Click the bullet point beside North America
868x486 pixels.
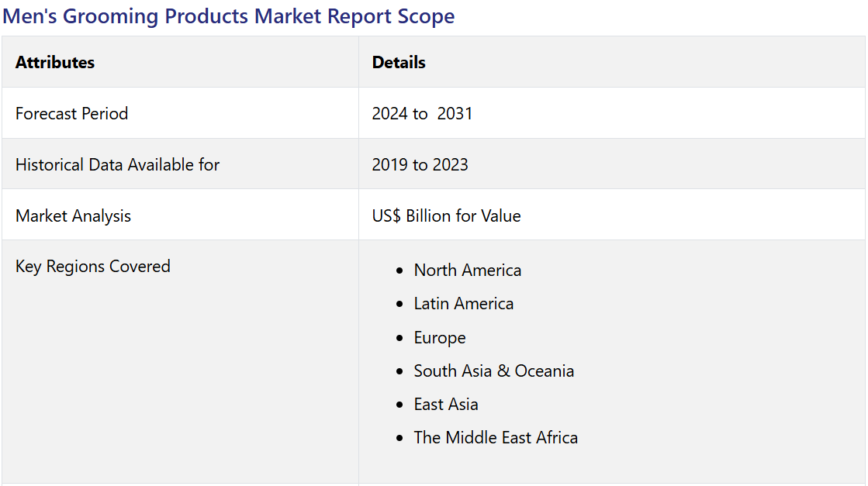(x=399, y=271)
